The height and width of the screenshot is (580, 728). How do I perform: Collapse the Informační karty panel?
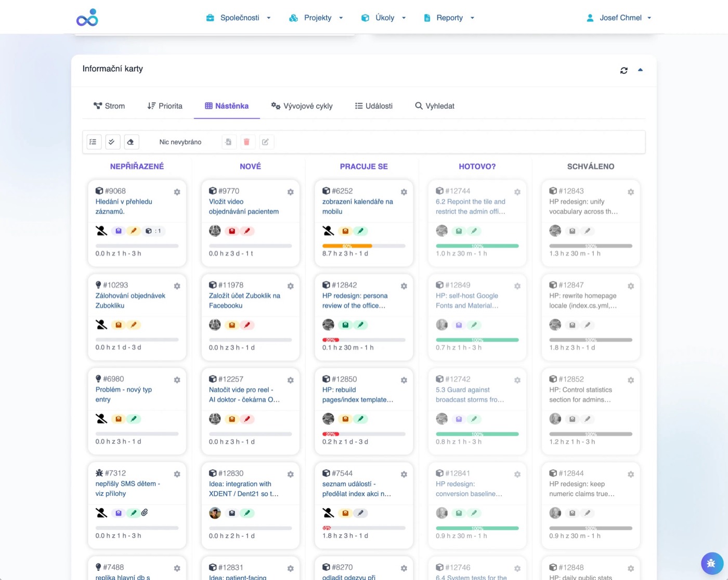pyautogui.click(x=640, y=70)
